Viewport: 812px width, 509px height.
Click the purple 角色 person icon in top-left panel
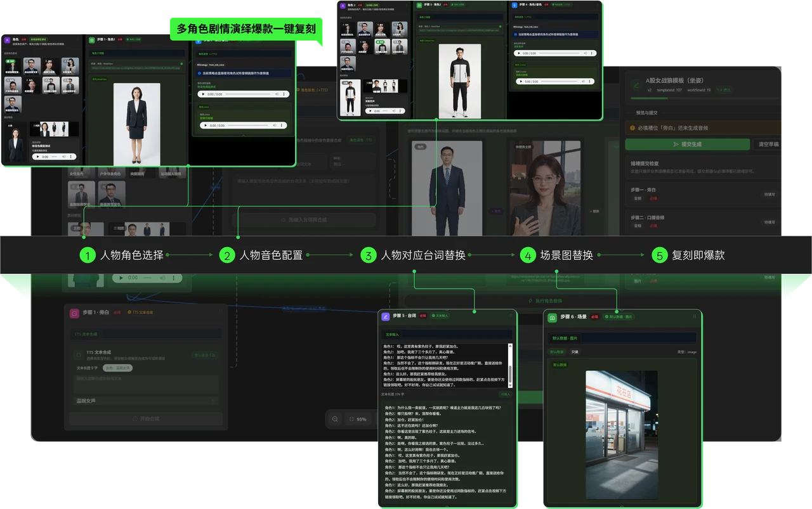click(x=7, y=40)
